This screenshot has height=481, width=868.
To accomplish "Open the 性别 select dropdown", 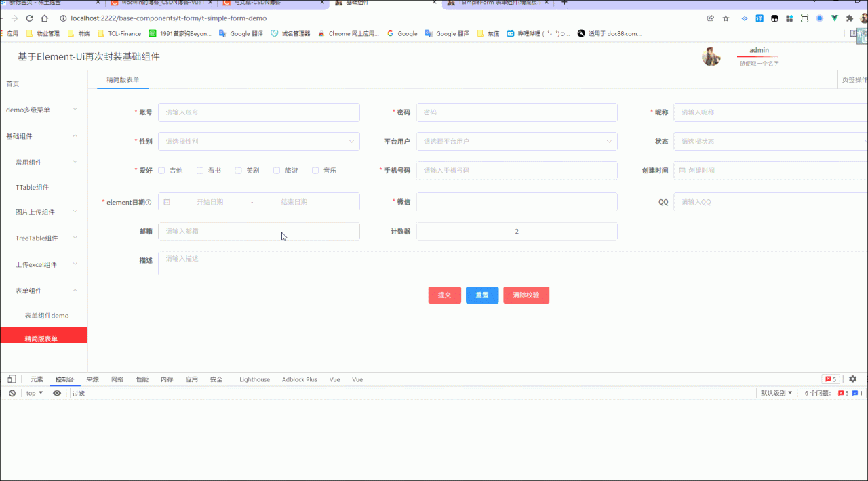I will 259,142.
